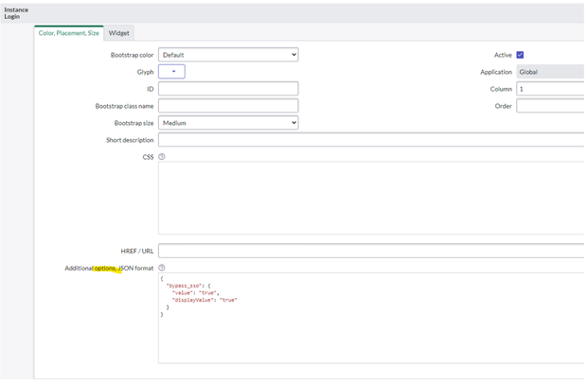Image resolution: width=588 pixels, height=384 pixels.
Task: Click the Instance Login heading
Action: pos(16,12)
